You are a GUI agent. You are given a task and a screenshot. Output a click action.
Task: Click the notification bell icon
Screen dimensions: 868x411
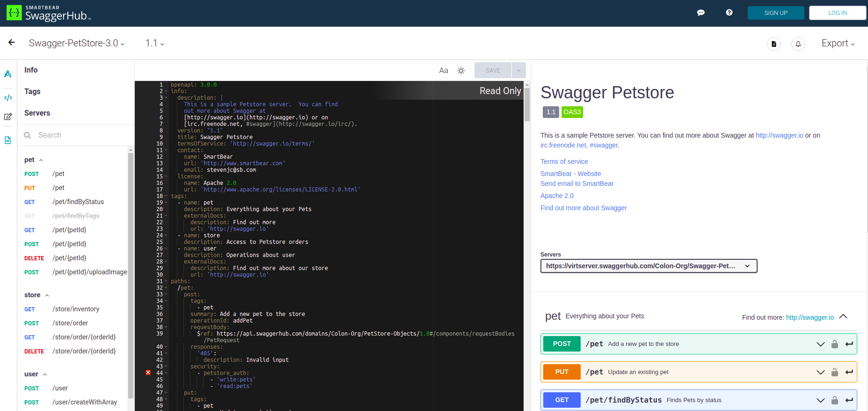tap(798, 44)
